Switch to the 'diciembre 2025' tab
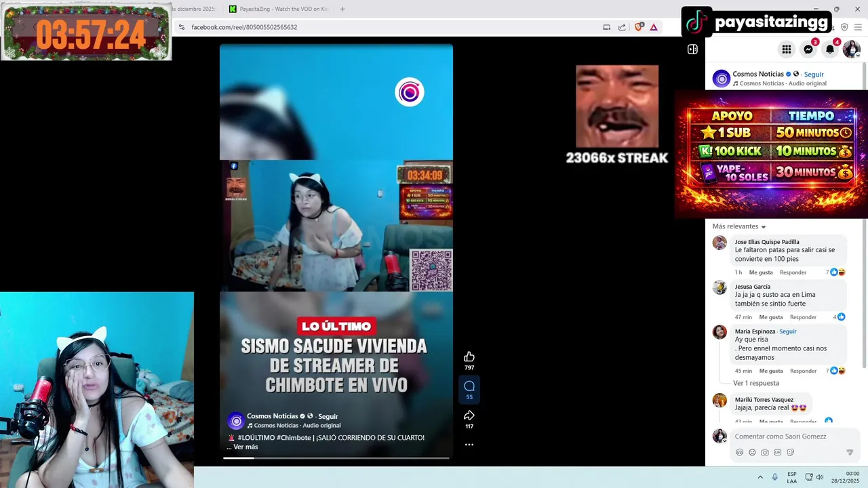The height and width of the screenshot is (488, 868). point(193,9)
